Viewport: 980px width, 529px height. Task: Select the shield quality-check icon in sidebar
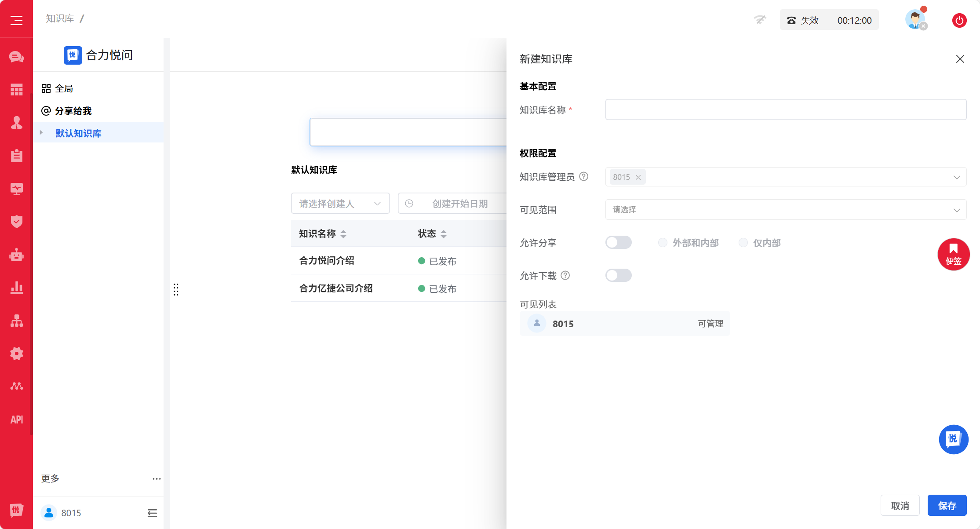pyautogui.click(x=16, y=222)
